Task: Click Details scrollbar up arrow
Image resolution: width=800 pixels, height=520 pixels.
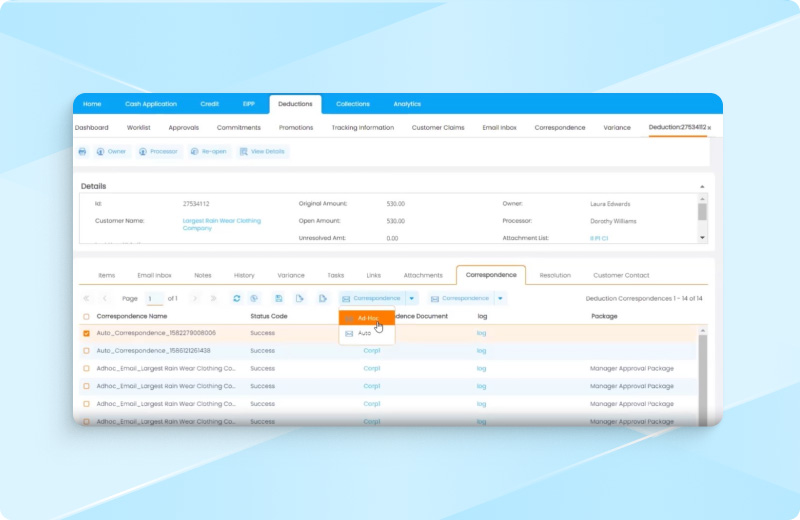Action: (x=703, y=199)
